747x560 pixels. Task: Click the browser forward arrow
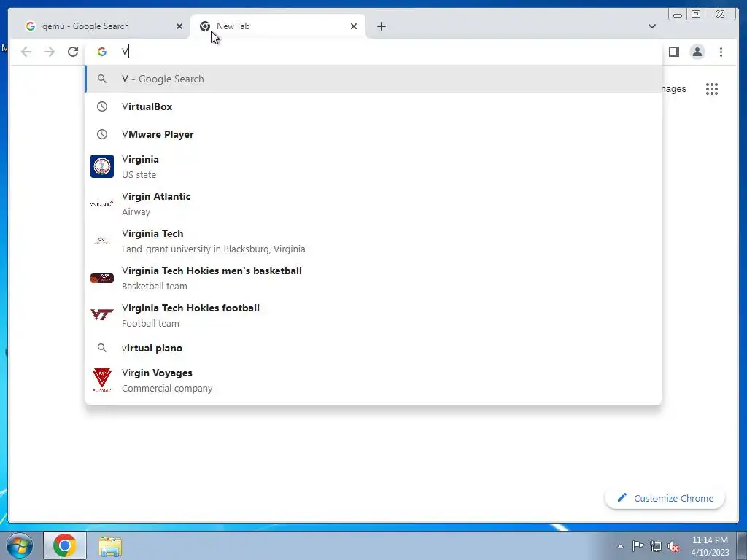(50, 52)
